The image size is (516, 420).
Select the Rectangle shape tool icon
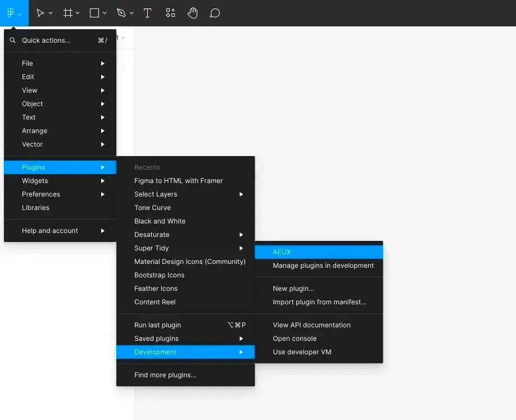(94, 13)
